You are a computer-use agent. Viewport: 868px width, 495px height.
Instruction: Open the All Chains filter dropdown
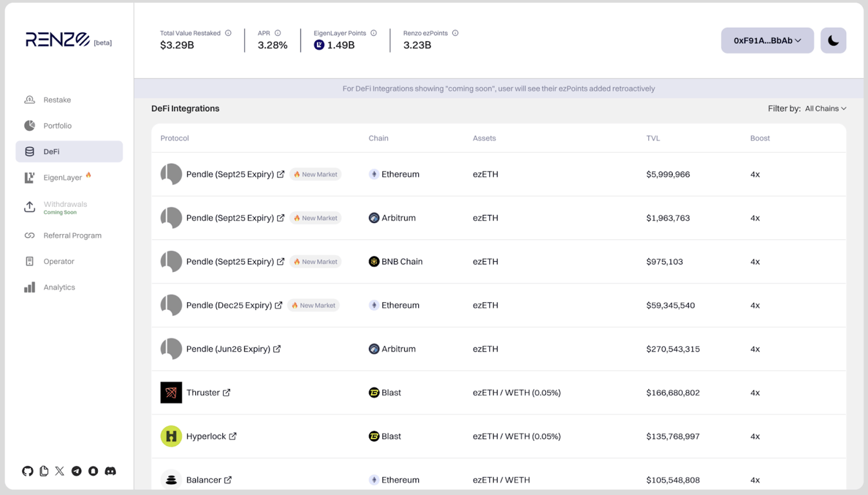825,108
